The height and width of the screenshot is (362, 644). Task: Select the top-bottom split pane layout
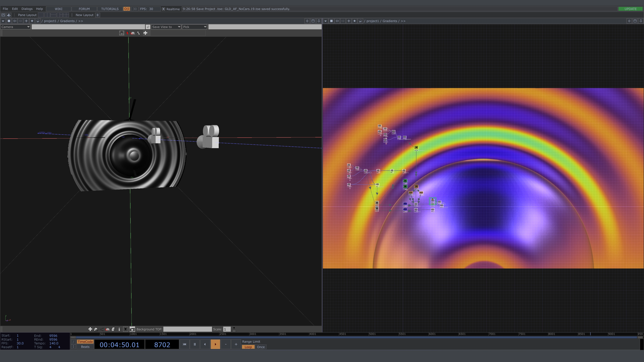coord(53,15)
